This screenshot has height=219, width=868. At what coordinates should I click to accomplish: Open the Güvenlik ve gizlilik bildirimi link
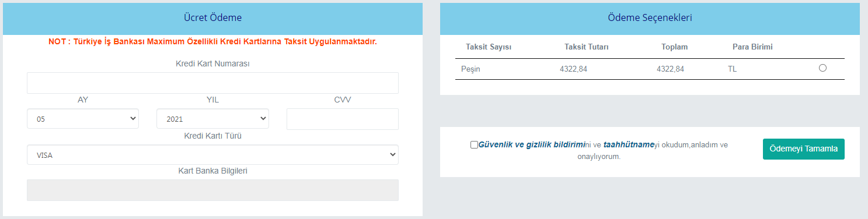pos(532,145)
